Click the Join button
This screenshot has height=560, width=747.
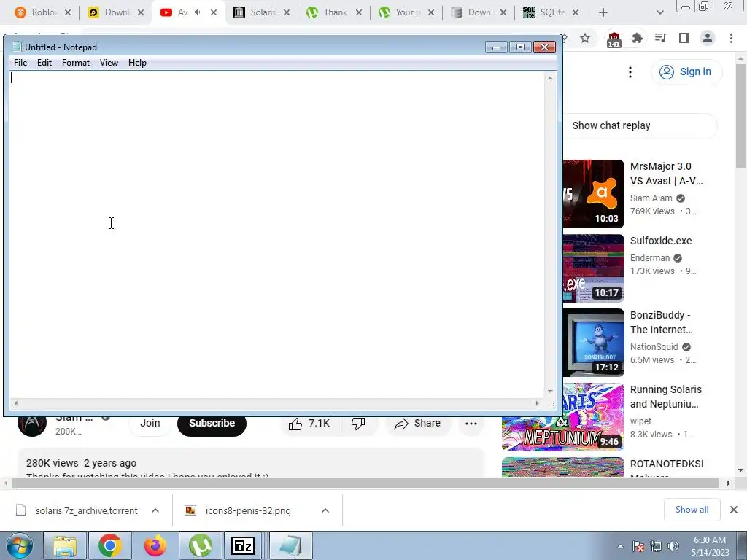(150, 424)
